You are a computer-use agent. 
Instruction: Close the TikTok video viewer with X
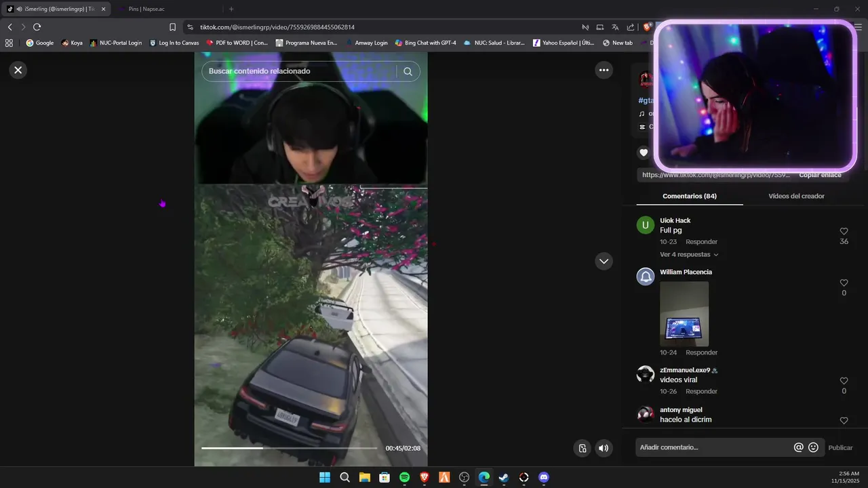(18, 70)
